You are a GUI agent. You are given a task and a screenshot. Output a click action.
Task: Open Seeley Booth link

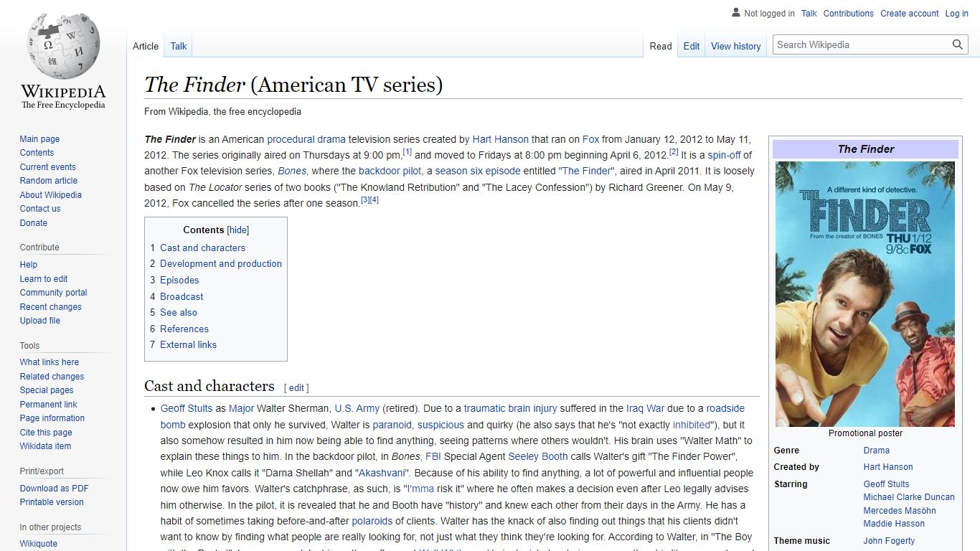[x=538, y=456]
